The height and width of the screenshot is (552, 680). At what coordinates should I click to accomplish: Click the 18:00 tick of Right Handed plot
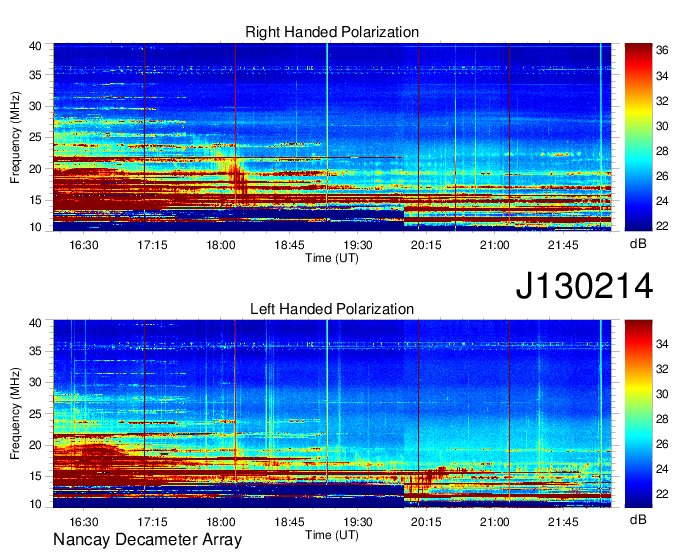click(221, 245)
